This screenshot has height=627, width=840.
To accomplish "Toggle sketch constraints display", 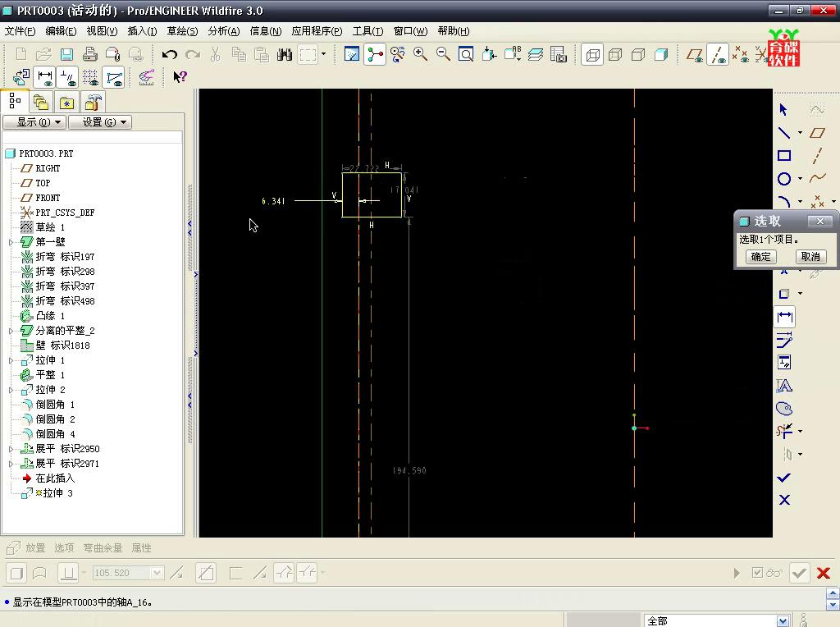I will (68, 77).
